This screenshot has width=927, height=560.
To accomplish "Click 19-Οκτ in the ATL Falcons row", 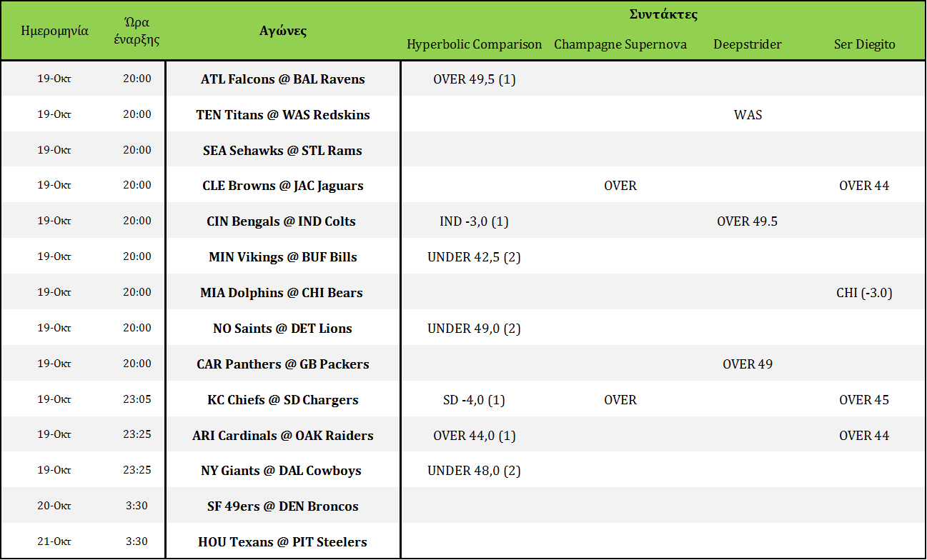I will pos(54,79).
